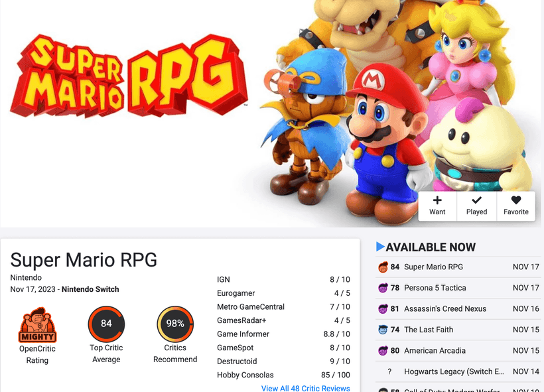
Task: Toggle Favorite with the heart button
Action: pyautogui.click(x=515, y=206)
